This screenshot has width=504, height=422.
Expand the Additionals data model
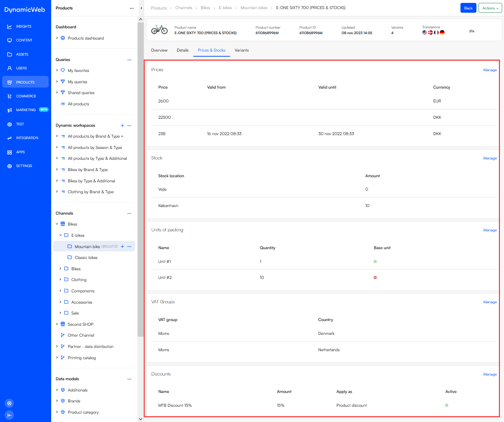57,390
